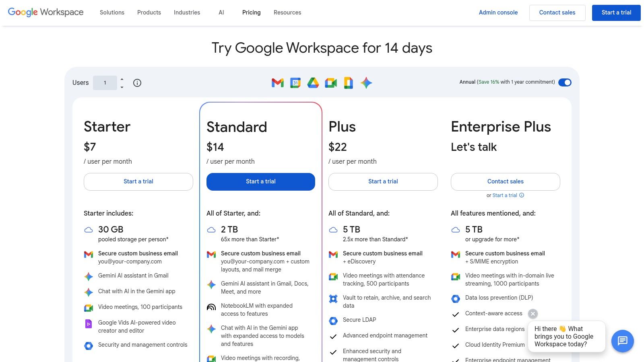Viewport: 644px width, 362px height.
Task: Open the Resources menu
Action: click(287, 12)
